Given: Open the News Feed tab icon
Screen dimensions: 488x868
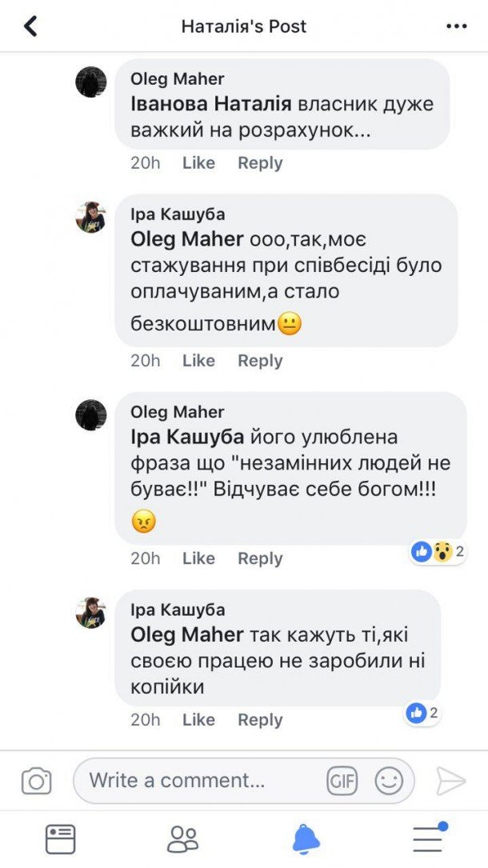Looking at the screenshot, I should click(x=61, y=838).
